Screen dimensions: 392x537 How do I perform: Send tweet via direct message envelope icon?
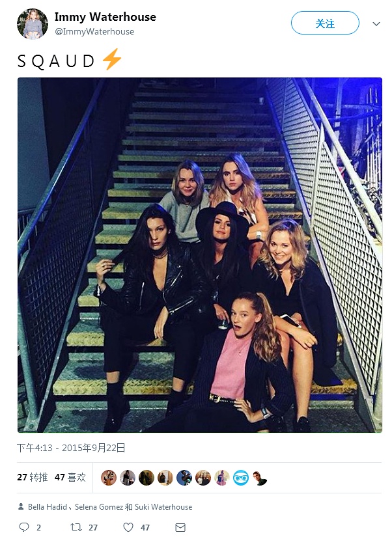[180, 527]
